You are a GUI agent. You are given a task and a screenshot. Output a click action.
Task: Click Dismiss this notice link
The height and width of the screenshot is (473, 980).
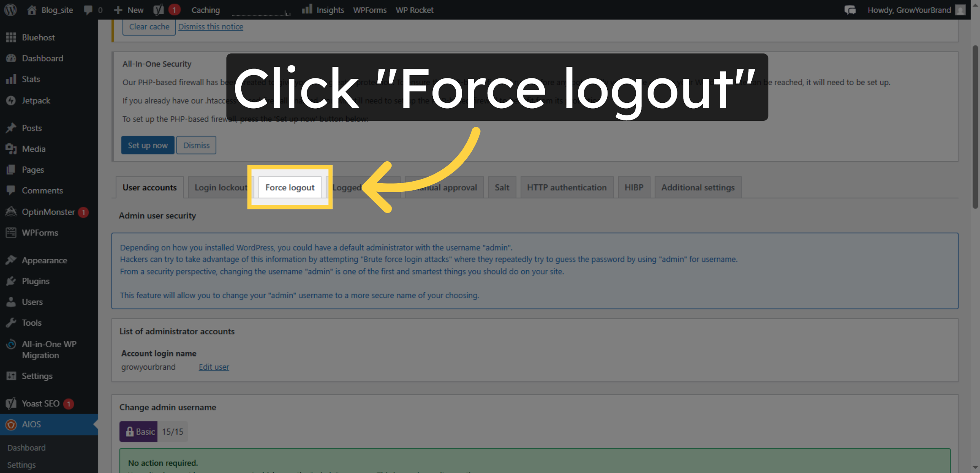(x=211, y=26)
